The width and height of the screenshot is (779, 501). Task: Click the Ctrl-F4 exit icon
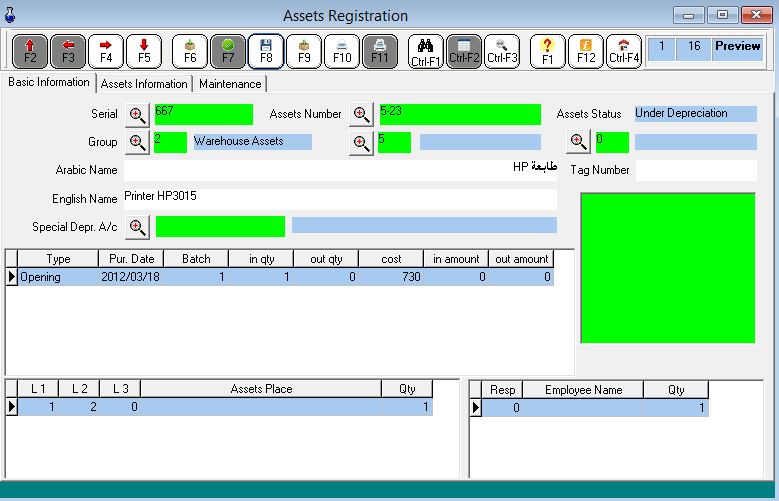(x=624, y=51)
